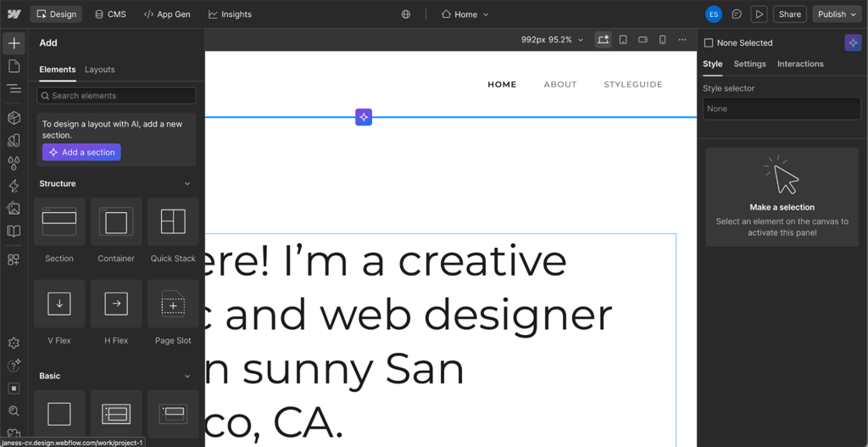Open the Interactions tab
This screenshot has width=868, height=447.
click(x=800, y=64)
